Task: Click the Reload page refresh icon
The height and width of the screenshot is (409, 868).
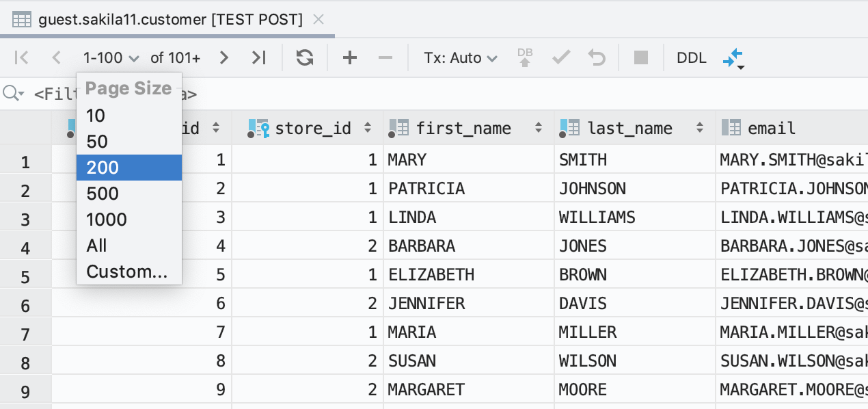Action: tap(305, 58)
